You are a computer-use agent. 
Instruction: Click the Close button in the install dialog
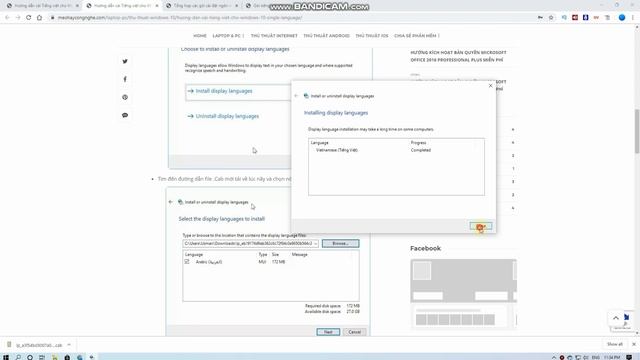tap(480, 226)
